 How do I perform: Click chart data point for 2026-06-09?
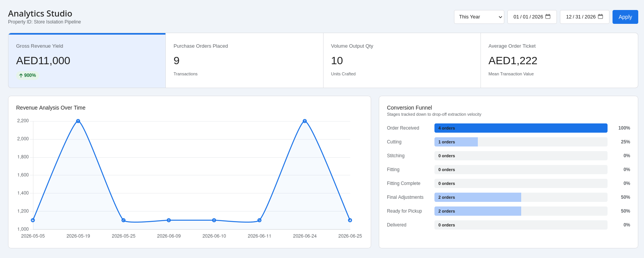169,220
